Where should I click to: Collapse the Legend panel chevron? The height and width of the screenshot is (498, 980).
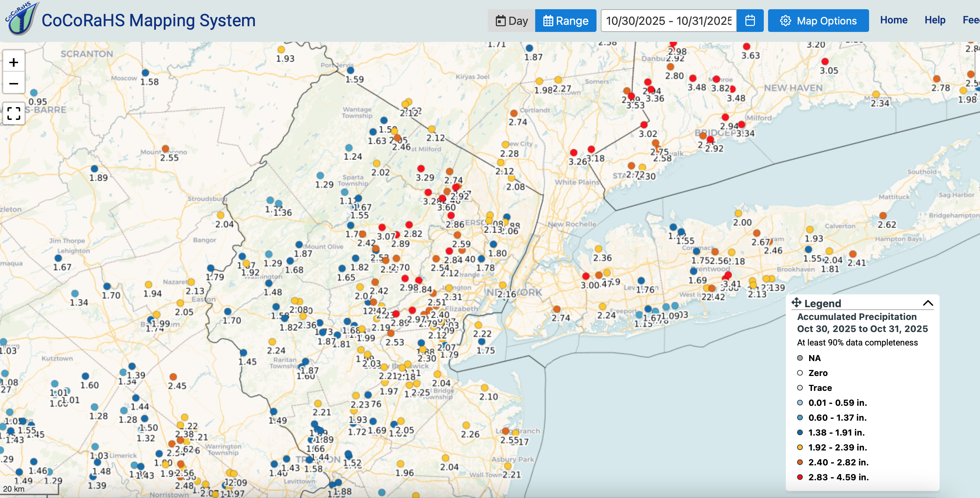point(928,303)
